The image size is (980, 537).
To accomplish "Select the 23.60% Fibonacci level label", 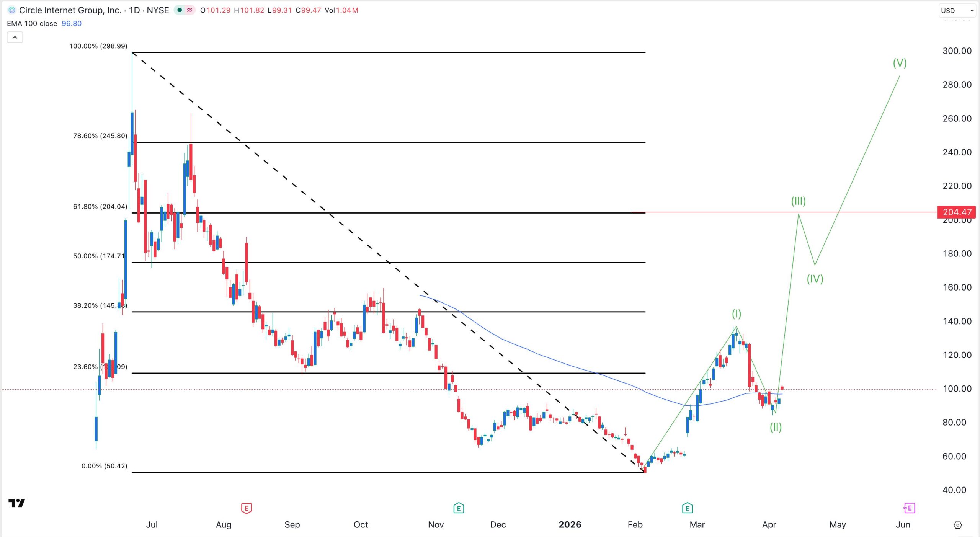I will (x=100, y=367).
